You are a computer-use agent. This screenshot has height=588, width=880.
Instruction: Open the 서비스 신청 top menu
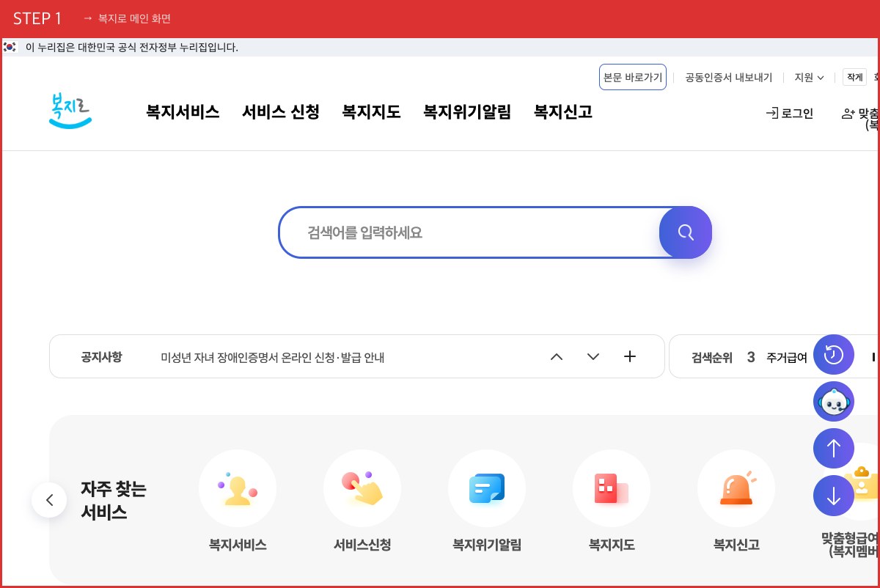tap(281, 112)
